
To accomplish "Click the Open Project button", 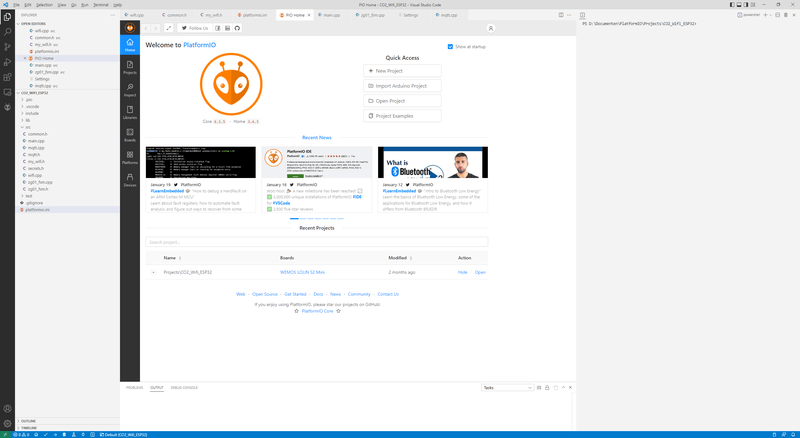I will tap(402, 101).
